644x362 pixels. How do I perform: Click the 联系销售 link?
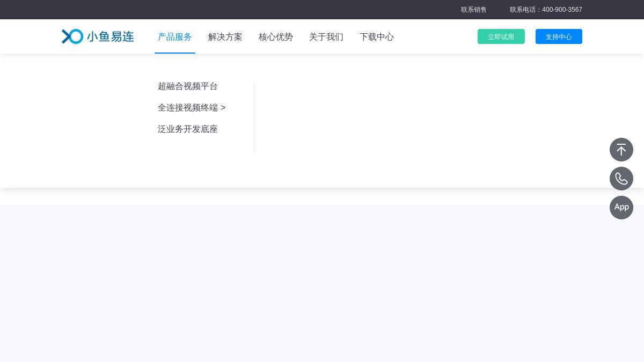(474, 10)
